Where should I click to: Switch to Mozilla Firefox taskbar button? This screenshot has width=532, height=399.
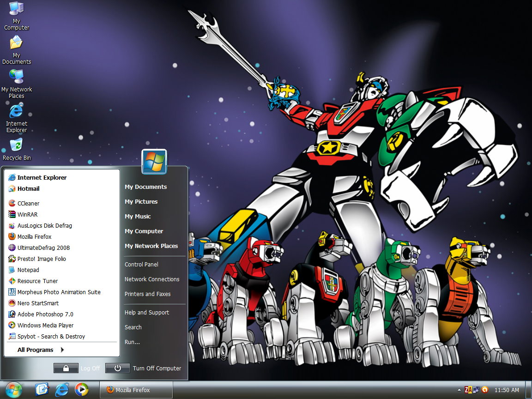(136, 390)
